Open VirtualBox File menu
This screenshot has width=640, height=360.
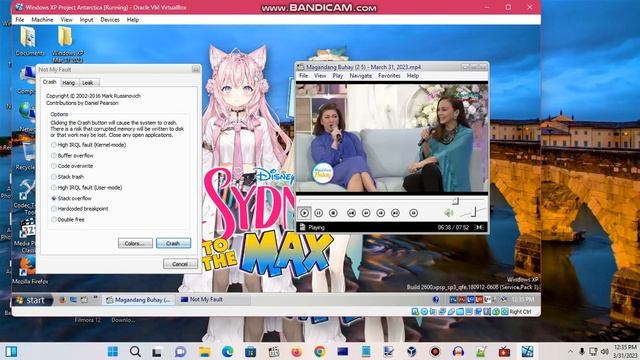20,20
